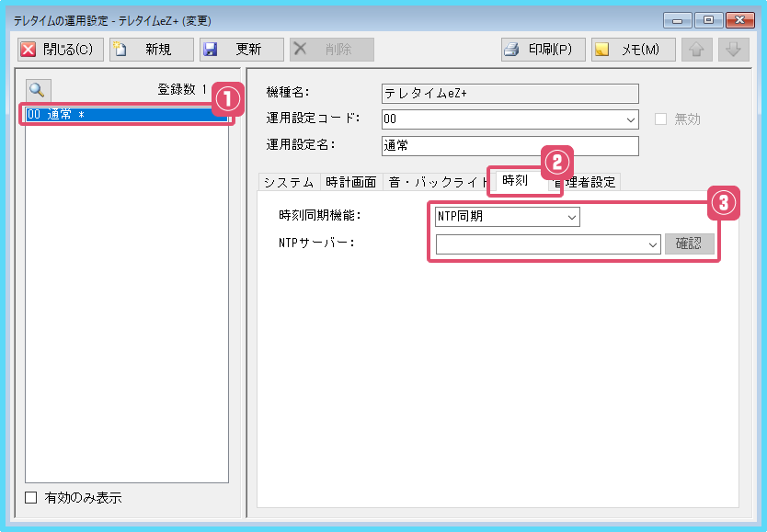Toggle the 無効 checkbox
This screenshot has width=767, height=532.
click(x=659, y=119)
